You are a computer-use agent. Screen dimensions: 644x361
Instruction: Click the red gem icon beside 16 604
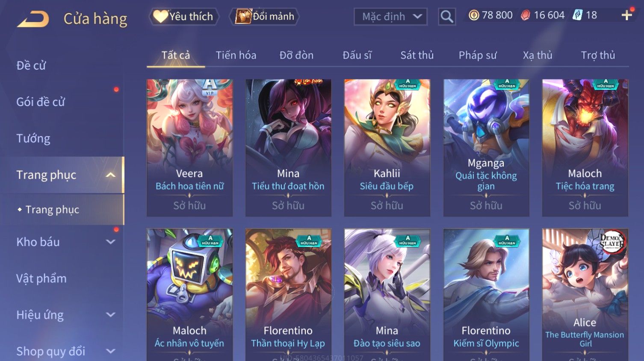click(x=526, y=15)
